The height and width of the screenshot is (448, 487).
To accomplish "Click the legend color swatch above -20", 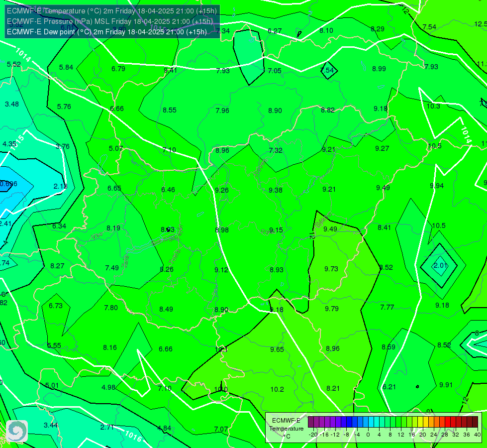I will (x=311, y=422).
